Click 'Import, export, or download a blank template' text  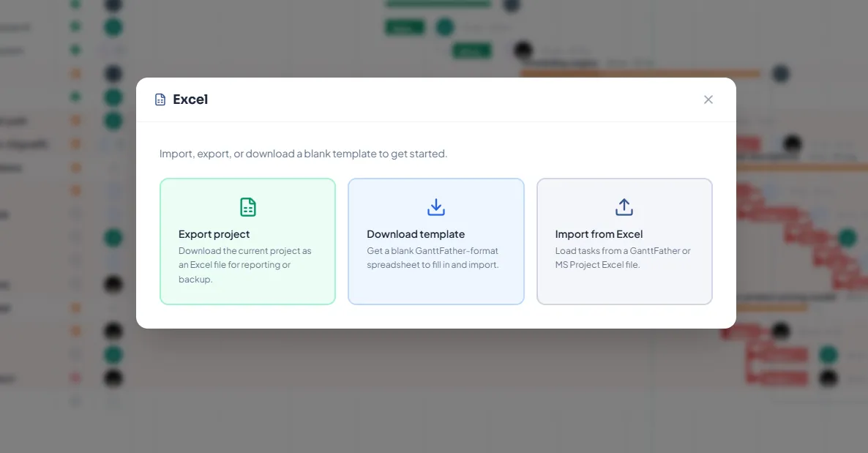(x=303, y=154)
